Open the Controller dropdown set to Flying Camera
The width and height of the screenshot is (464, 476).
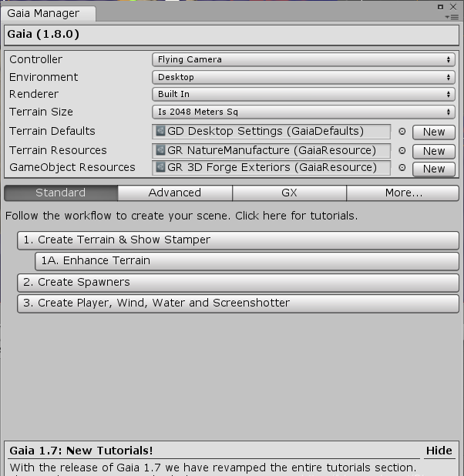pos(303,59)
